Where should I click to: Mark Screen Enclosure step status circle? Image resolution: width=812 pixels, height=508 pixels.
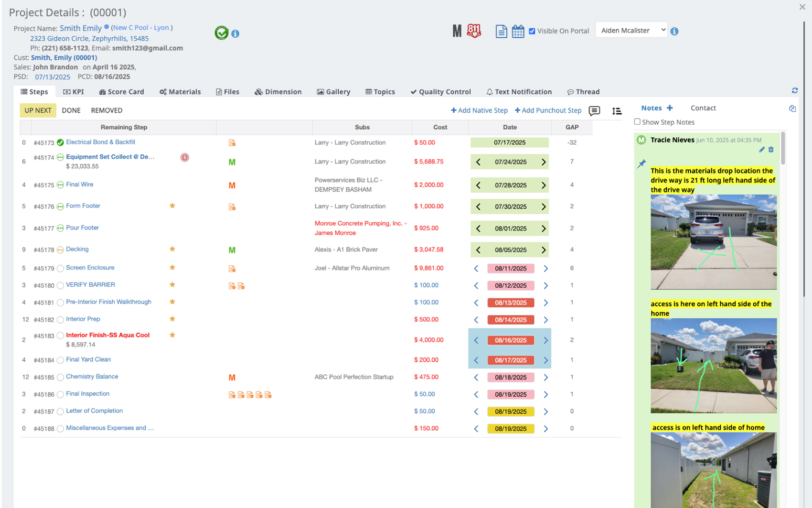coord(60,269)
